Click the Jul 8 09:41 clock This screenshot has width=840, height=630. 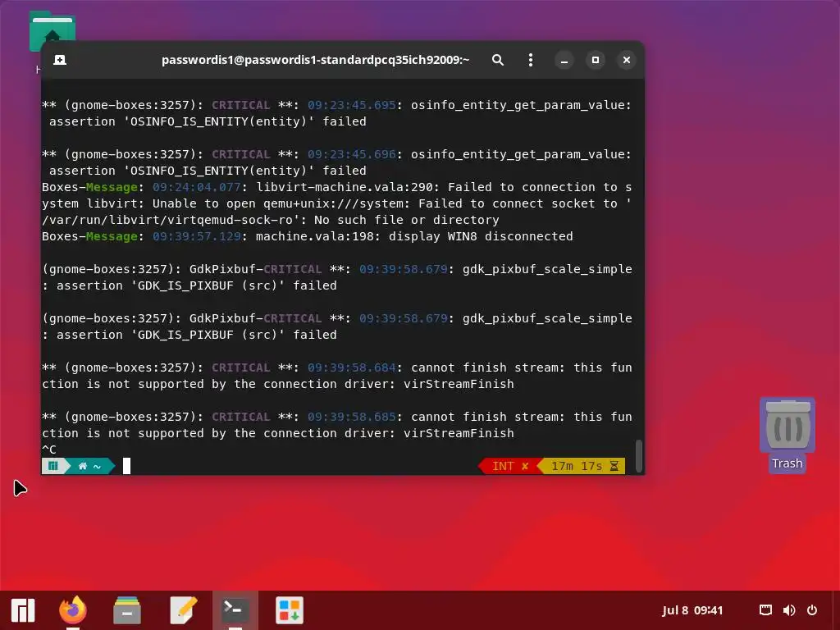coord(692,610)
